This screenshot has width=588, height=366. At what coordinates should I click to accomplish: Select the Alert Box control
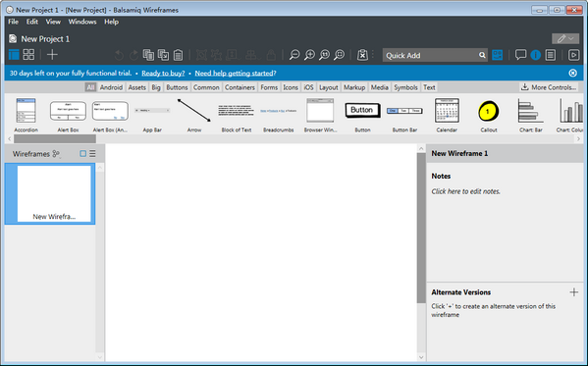pos(68,115)
